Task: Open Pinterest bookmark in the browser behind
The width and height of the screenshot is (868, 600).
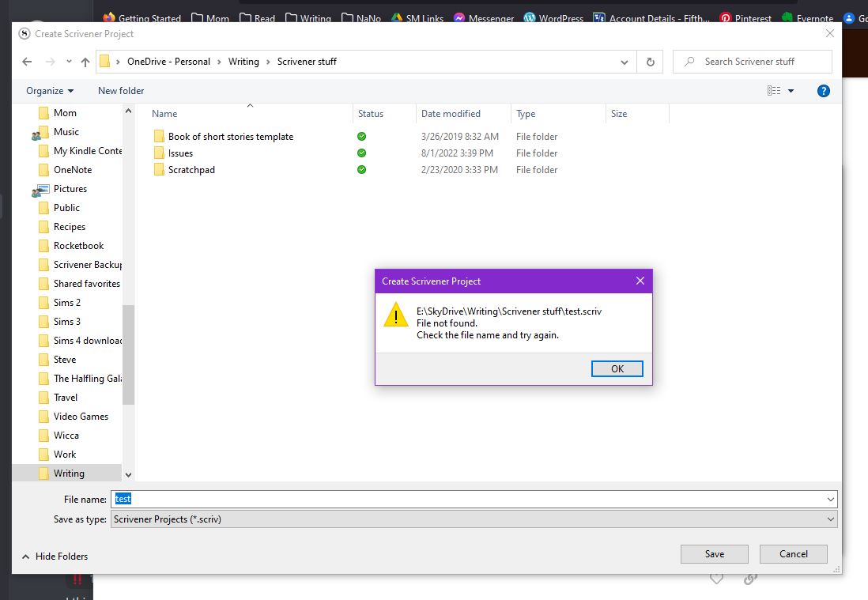Action: pyautogui.click(x=745, y=18)
